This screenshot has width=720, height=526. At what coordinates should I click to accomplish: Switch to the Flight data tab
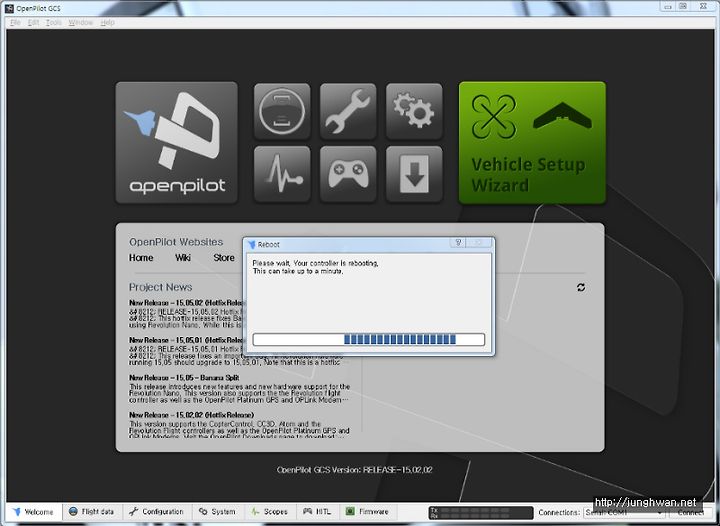coord(92,511)
